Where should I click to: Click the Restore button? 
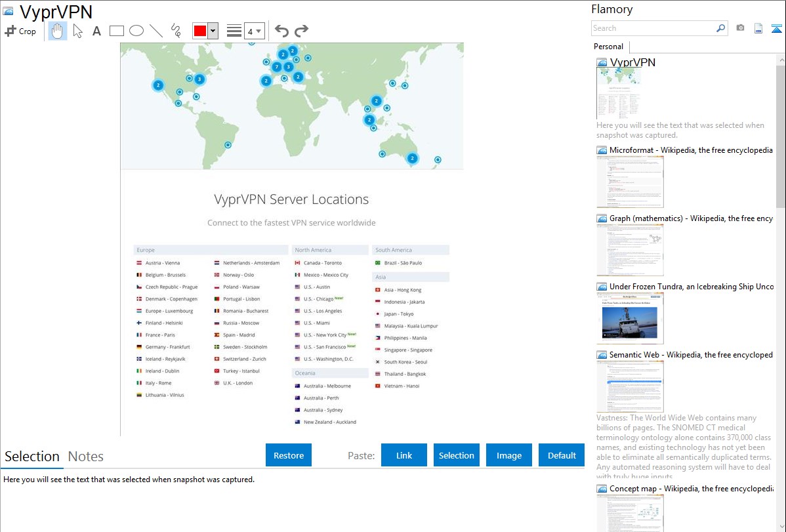click(289, 455)
